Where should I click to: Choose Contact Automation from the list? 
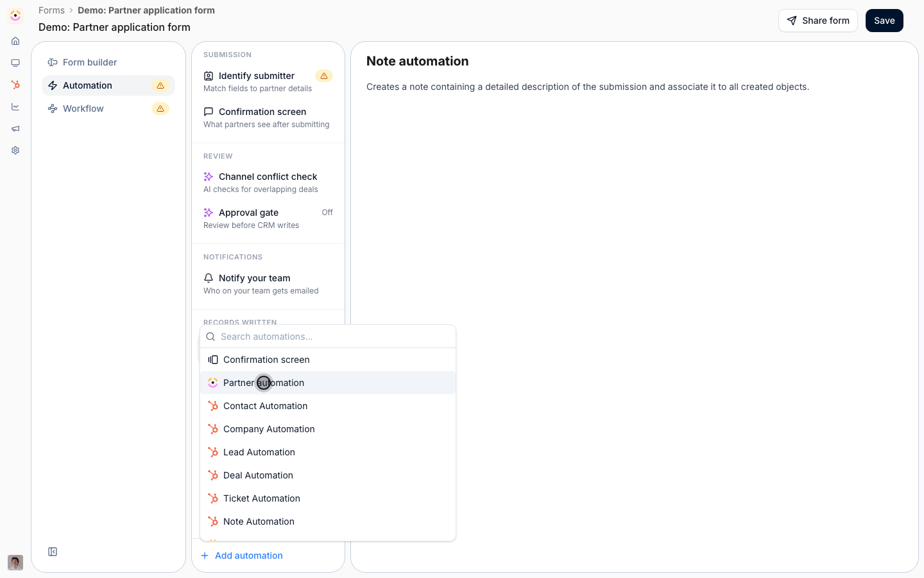point(328,406)
